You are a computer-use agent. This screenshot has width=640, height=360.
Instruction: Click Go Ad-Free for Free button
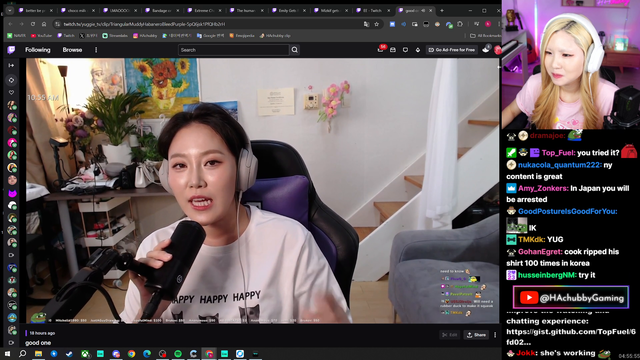452,50
